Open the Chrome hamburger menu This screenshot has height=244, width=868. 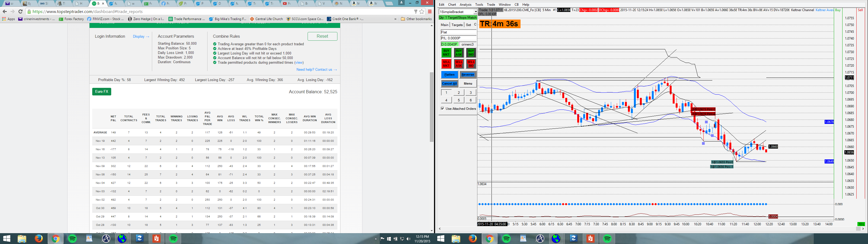pyautogui.click(x=430, y=11)
